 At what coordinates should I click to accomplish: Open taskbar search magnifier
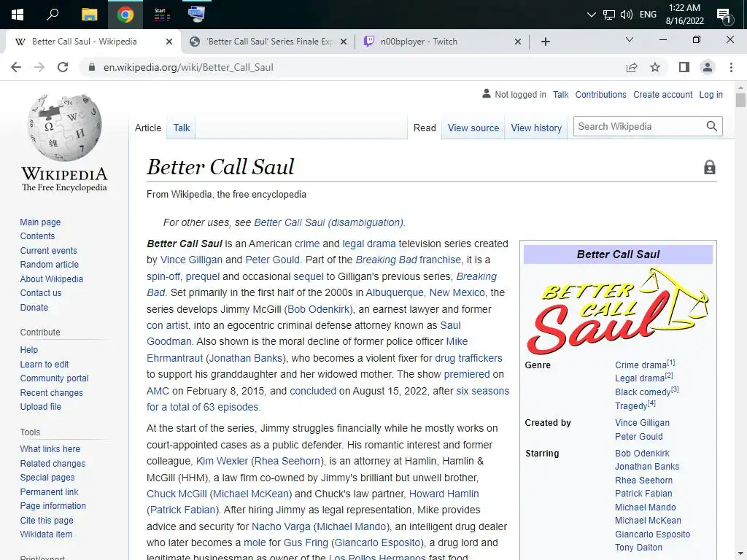[x=53, y=15]
